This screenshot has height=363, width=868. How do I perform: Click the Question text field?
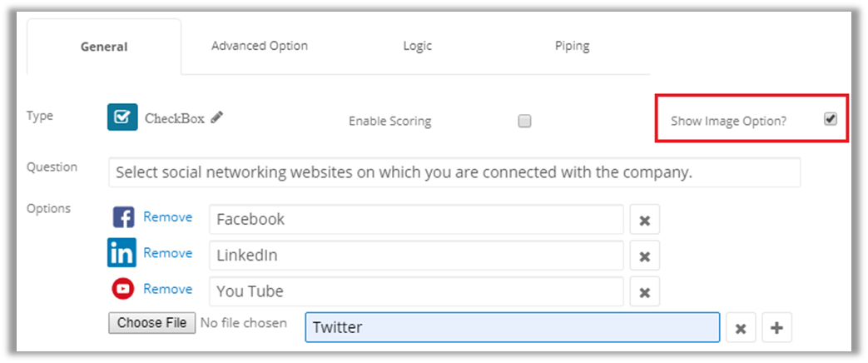coord(454,173)
